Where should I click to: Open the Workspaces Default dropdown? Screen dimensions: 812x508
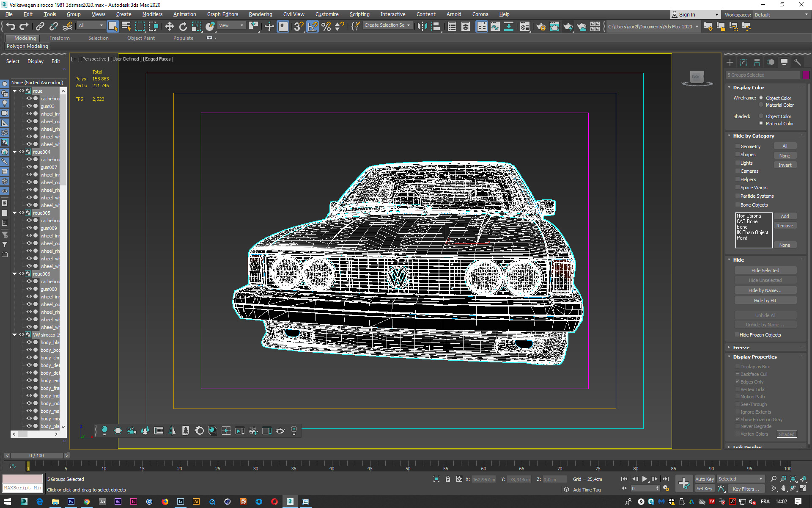pos(782,15)
